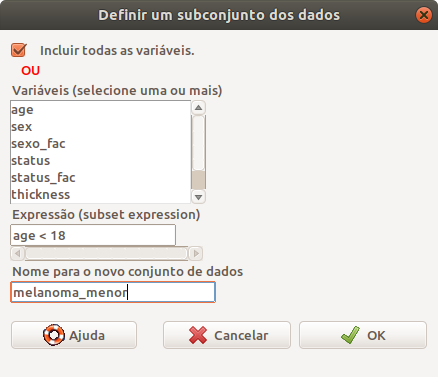Click the OK button
The width and height of the screenshot is (438, 377).
363,335
